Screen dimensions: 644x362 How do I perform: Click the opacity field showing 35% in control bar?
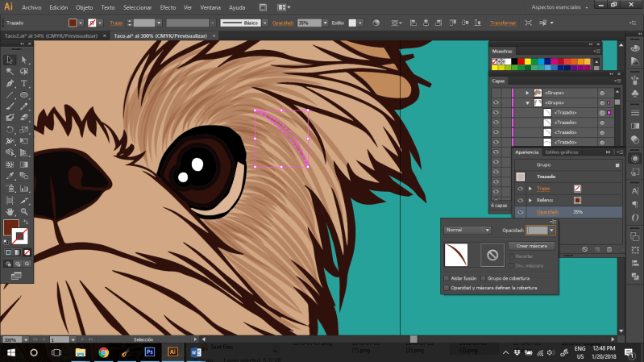pyautogui.click(x=306, y=23)
